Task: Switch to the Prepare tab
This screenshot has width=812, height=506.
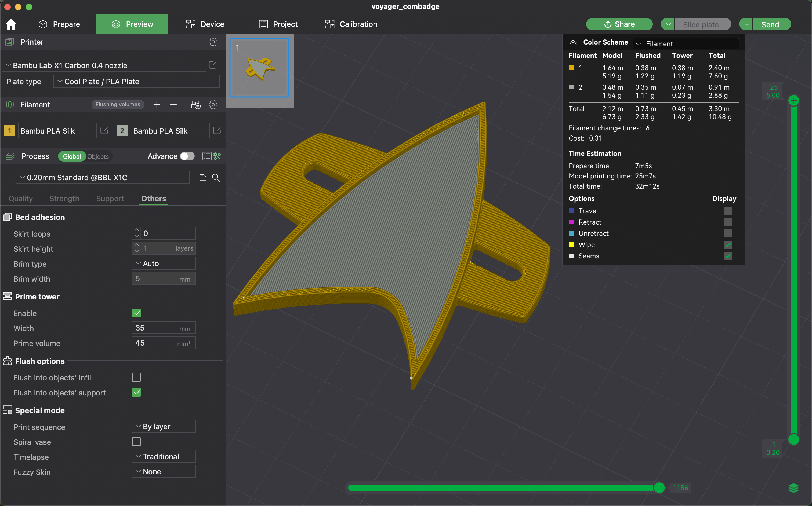Action: [59, 24]
